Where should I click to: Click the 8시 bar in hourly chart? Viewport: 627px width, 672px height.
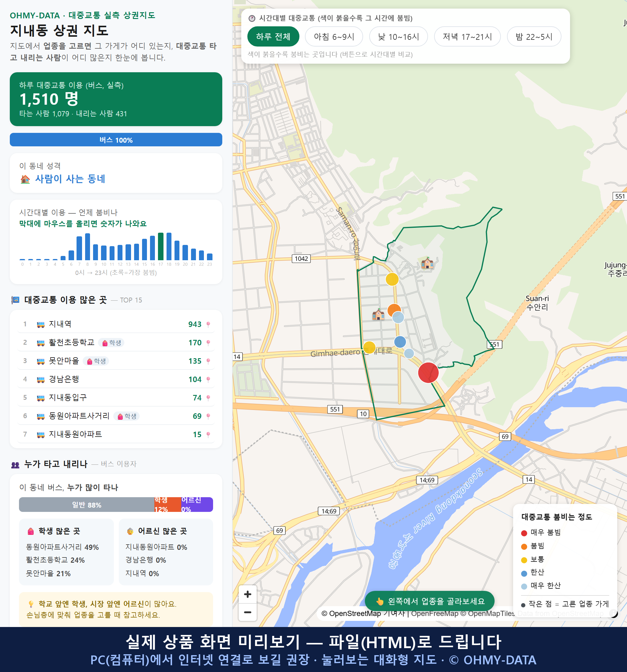88,247
